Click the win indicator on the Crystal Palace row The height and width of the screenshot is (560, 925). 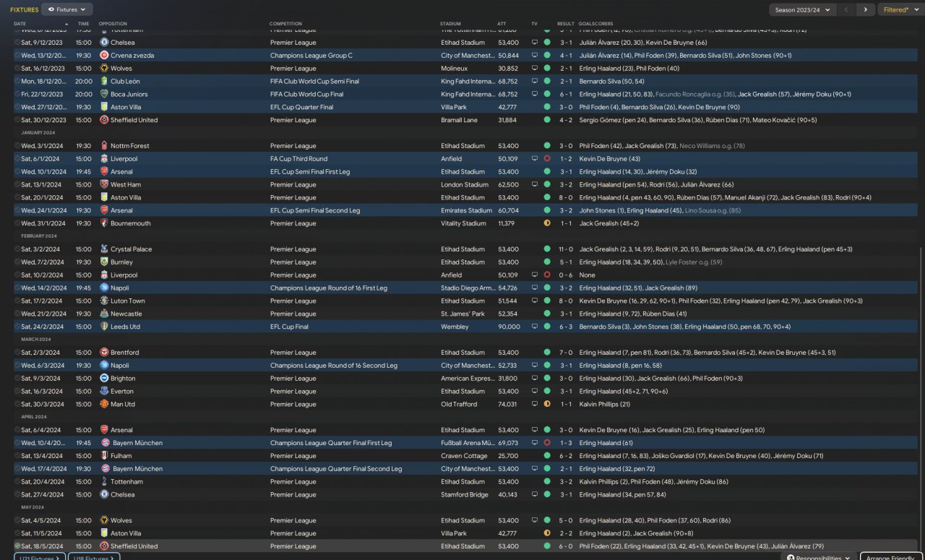pyautogui.click(x=547, y=249)
